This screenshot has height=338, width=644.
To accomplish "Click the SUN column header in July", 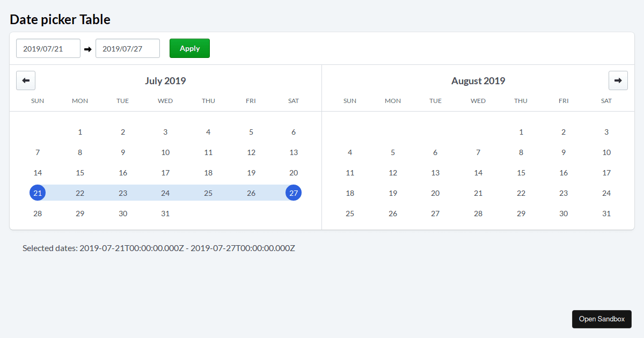I will (38, 100).
